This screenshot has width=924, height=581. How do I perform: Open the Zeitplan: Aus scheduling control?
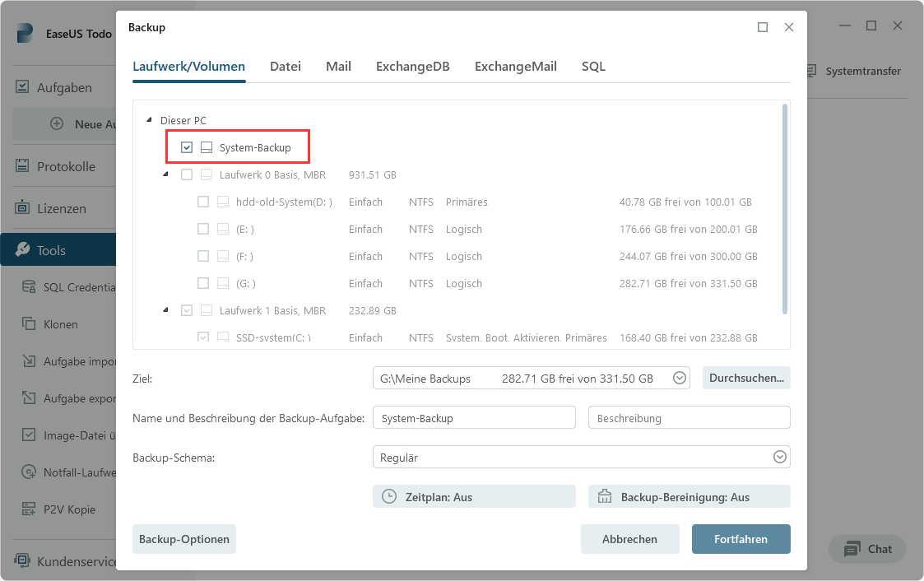click(474, 495)
